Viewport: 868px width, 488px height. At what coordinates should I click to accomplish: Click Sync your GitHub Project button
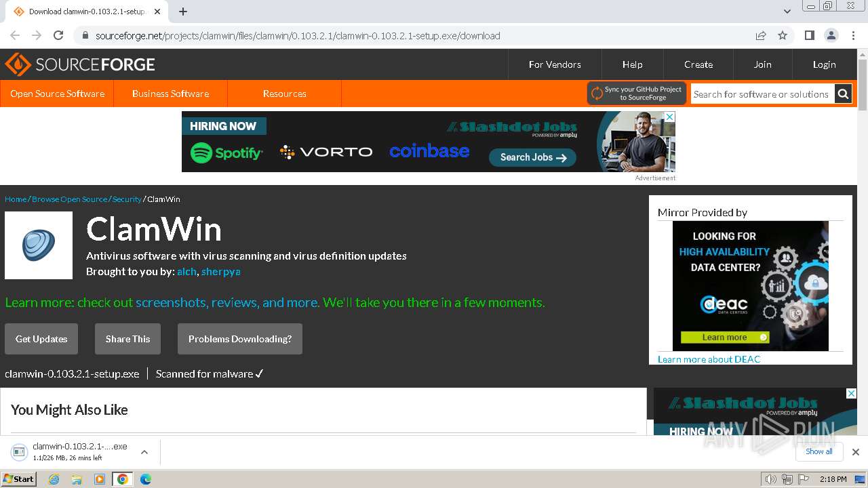637,94
